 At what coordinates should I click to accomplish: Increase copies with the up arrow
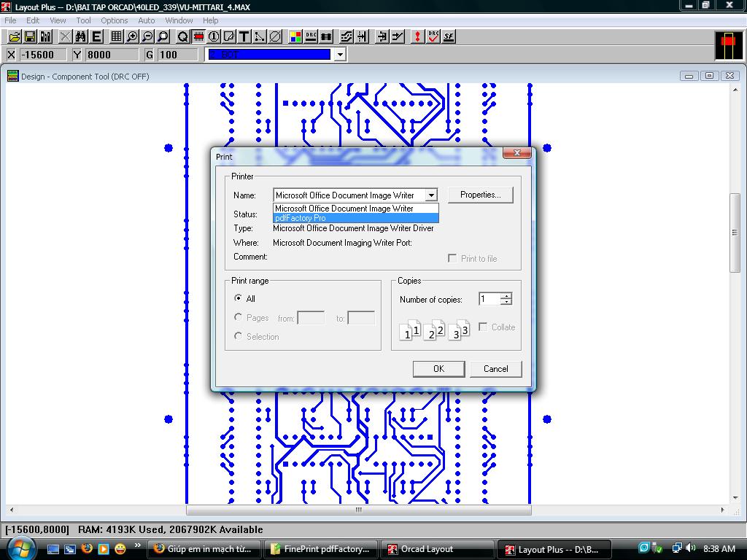(506, 296)
